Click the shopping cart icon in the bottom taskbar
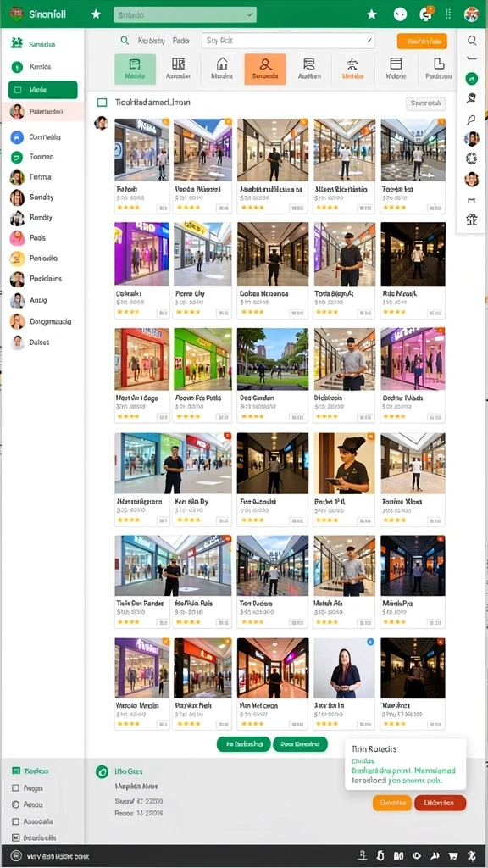Viewport: 488px width, 868px height. [x=452, y=856]
